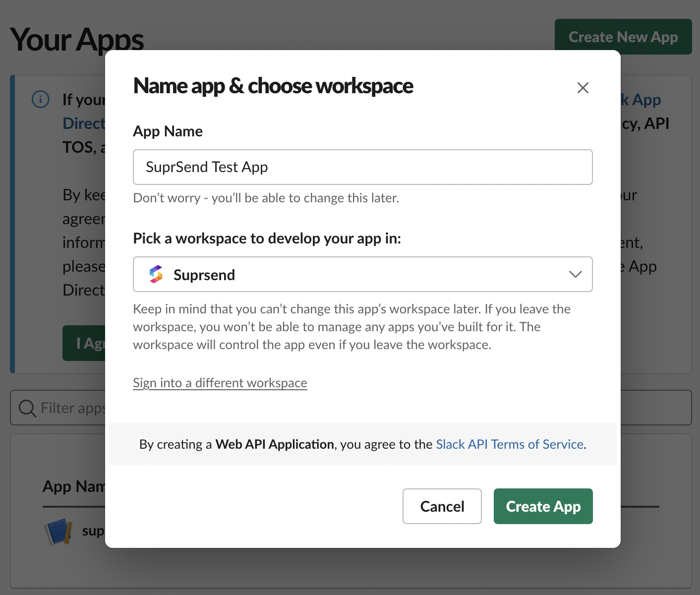This screenshot has width=700, height=595.
Task: Close the Name app dialog with X
Action: 583,88
